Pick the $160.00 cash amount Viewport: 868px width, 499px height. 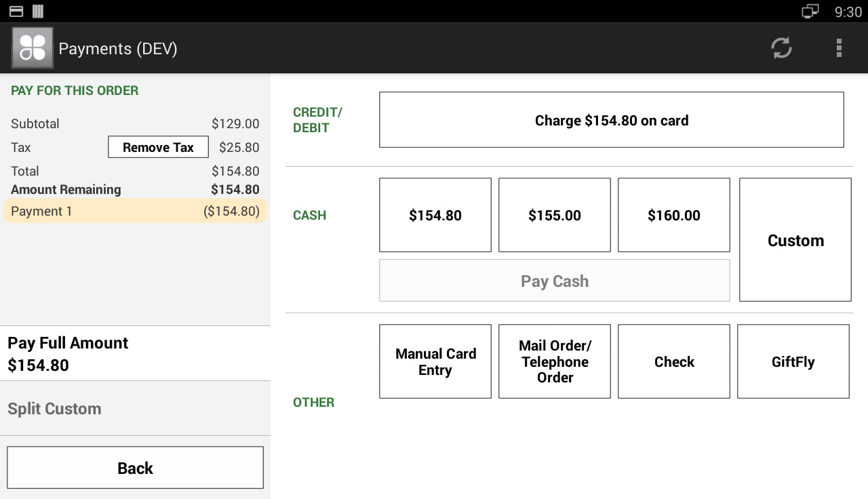pyautogui.click(x=674, y=215)
